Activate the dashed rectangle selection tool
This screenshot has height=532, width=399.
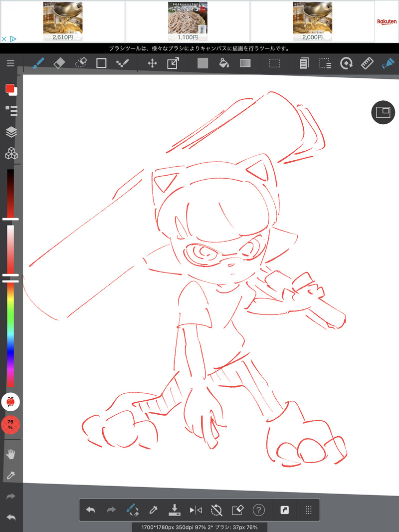coord(275,63)
